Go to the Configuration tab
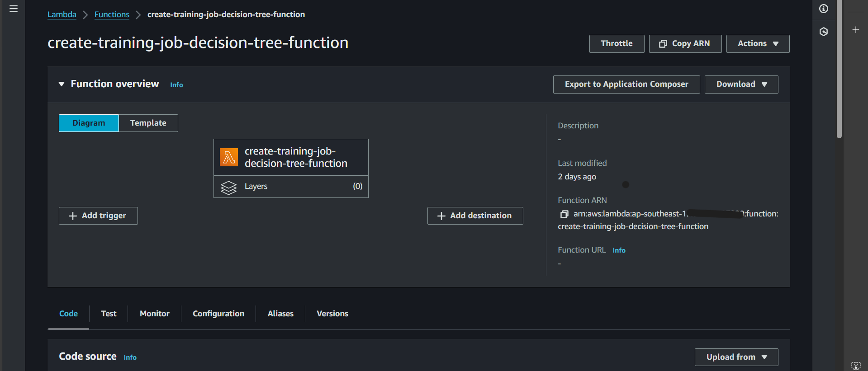This screenshot has height=371, width=868. 218,314
